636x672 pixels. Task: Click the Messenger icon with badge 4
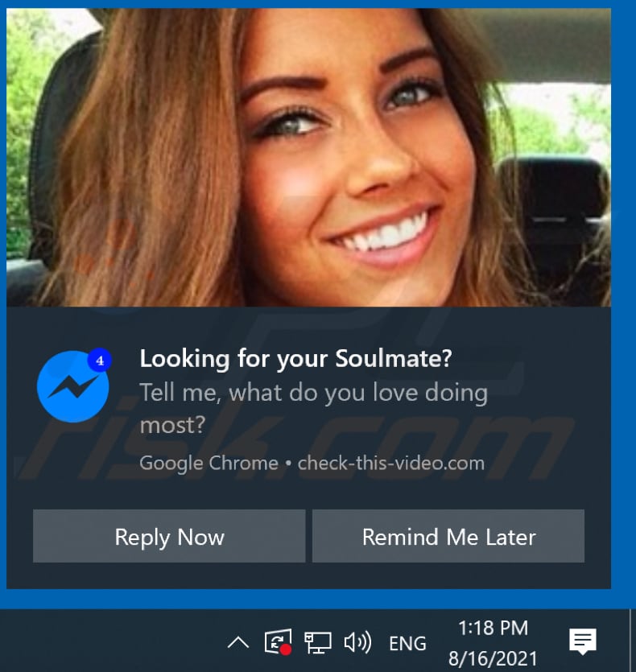coord(74,385)
